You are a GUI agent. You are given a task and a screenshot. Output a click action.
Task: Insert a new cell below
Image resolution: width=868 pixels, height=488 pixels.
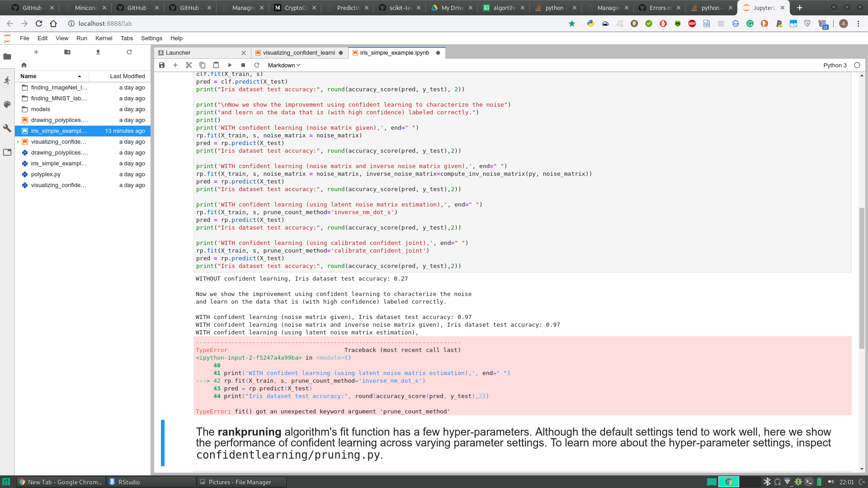(175, 65)
